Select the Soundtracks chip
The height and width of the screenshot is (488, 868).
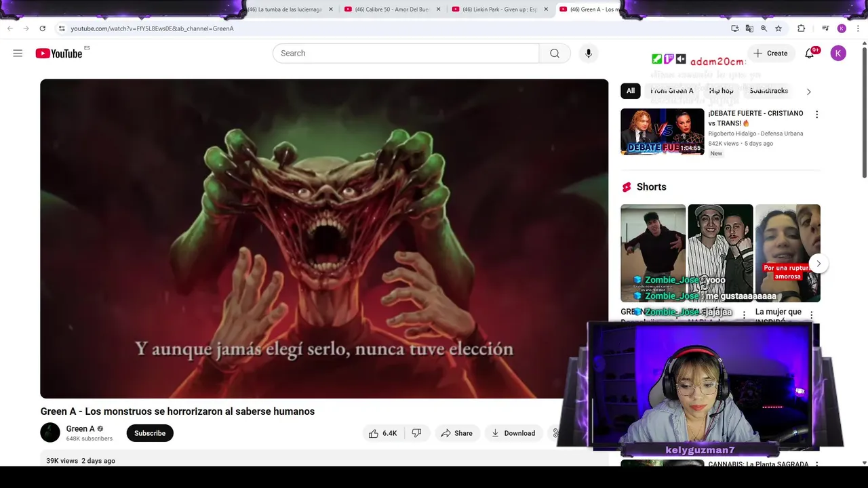(x=768, y=91)
